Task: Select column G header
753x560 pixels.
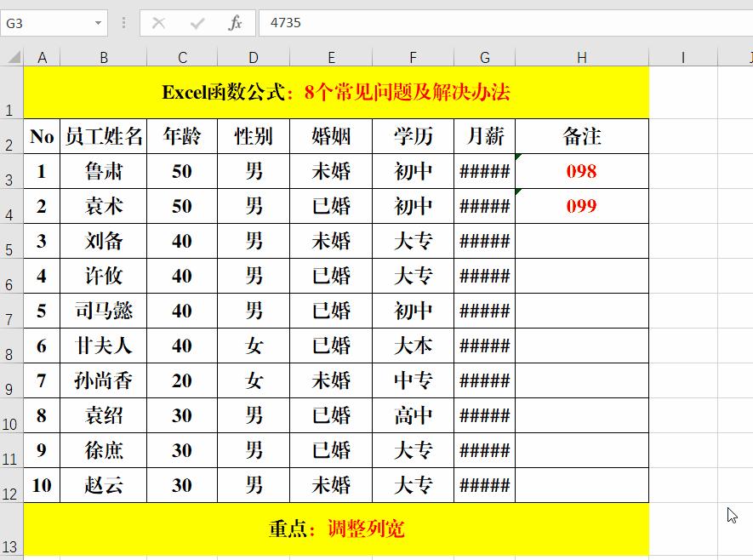Action: (484, 57)
